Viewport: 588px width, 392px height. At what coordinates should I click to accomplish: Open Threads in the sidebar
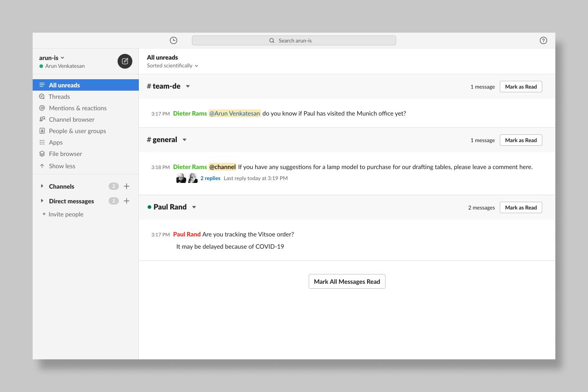tap(59, 97)
